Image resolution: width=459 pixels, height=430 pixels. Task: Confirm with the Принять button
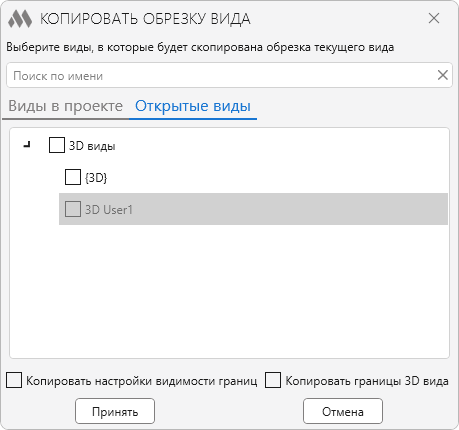(x=115, y=411)
